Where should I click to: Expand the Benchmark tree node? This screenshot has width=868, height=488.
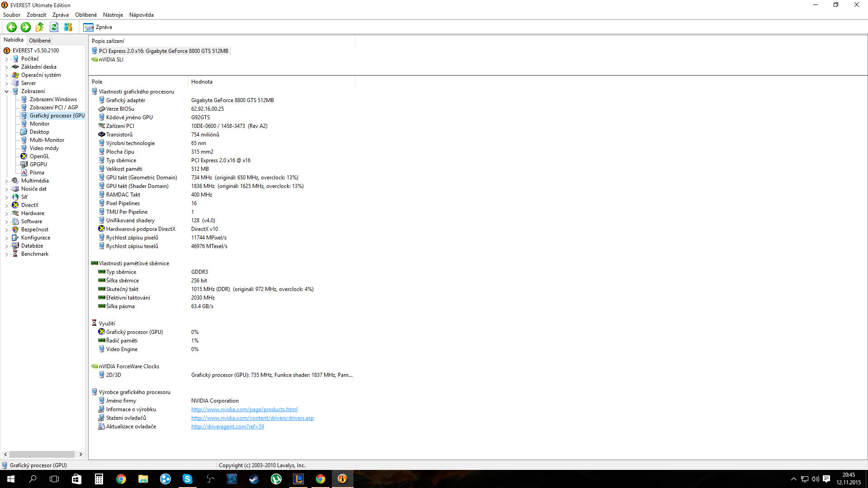click(6, 254)
